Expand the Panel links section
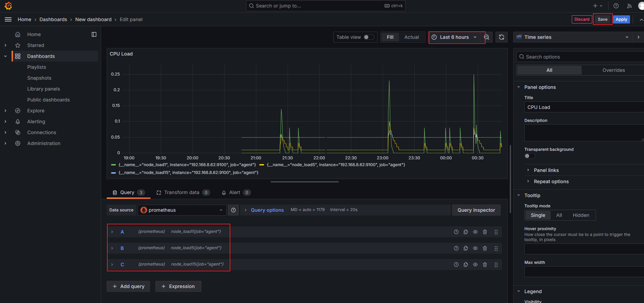The image size is (644, 303). [x=546, y=170]
